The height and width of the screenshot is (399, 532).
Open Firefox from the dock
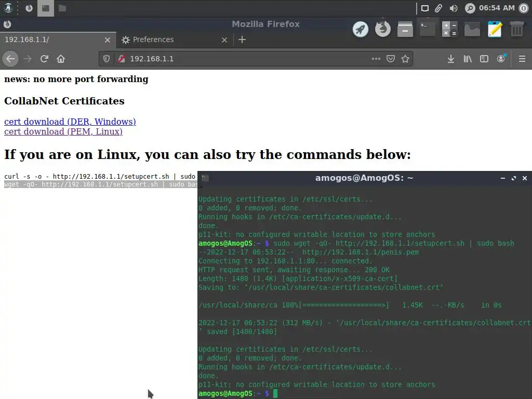(x=383, y=29)
